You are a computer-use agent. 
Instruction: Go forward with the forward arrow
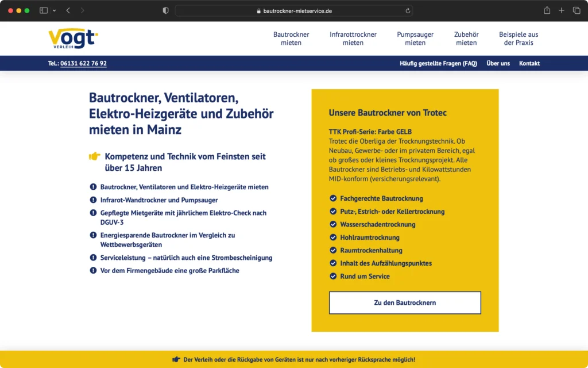(82, 10)
